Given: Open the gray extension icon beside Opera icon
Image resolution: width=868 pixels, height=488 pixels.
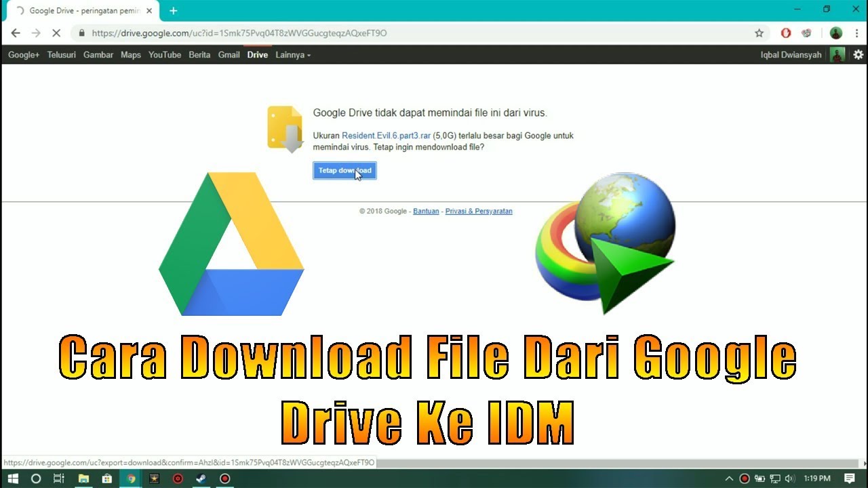Looking at the screenshot, I should point(806,33).
